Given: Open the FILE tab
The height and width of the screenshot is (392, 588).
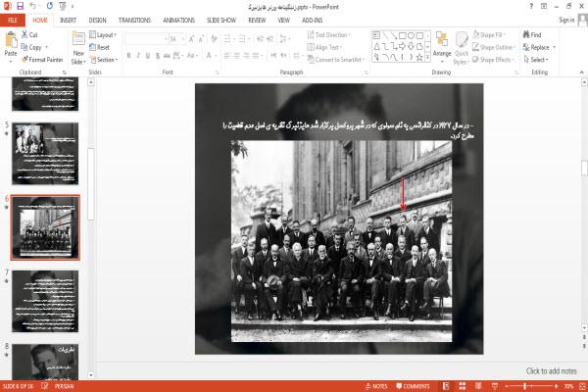Looking at the screenshot, I should pyautogui.click(x=13, y=21).
